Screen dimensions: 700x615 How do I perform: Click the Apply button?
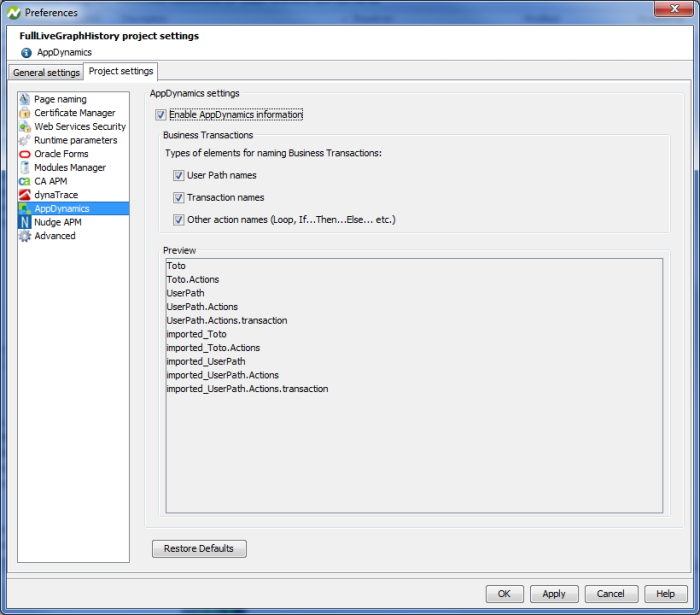click(x=554, y=593)
